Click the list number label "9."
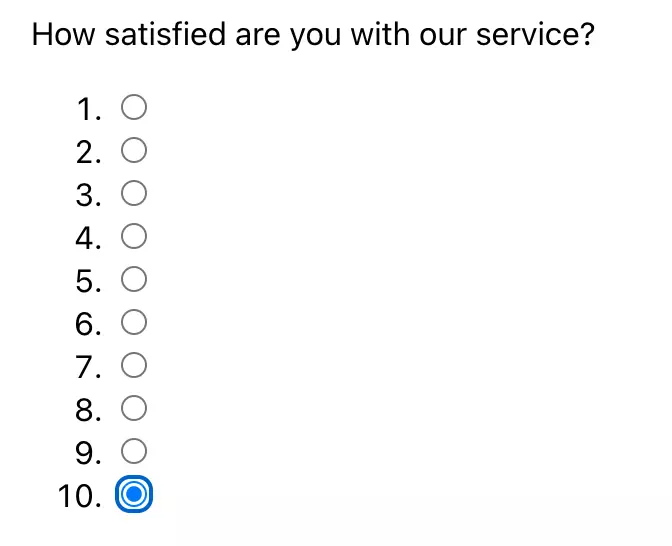This screenshot has width=672, height=546. point(89,453)
